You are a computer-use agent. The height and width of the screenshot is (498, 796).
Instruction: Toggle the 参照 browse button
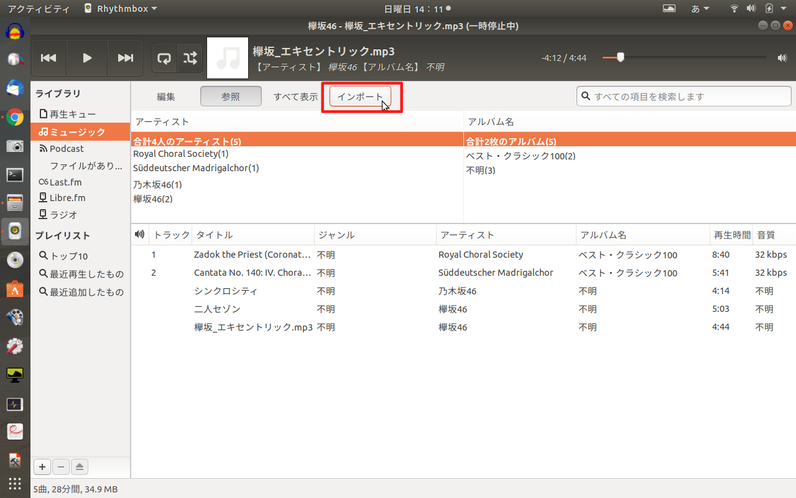pyautogui.click(x=231, y=96)
